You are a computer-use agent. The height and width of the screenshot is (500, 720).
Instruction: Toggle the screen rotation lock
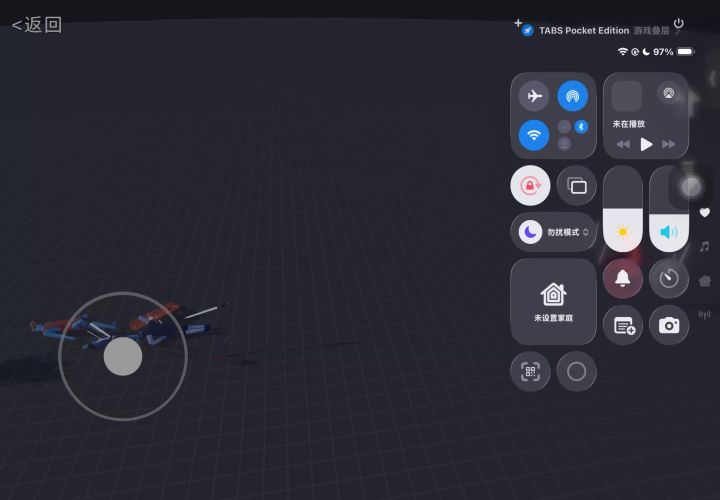pyautogui.click(x=530, y=185)
